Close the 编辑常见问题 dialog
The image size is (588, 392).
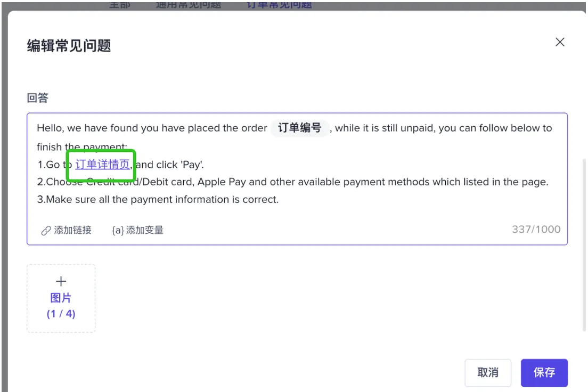pos(560,42)
